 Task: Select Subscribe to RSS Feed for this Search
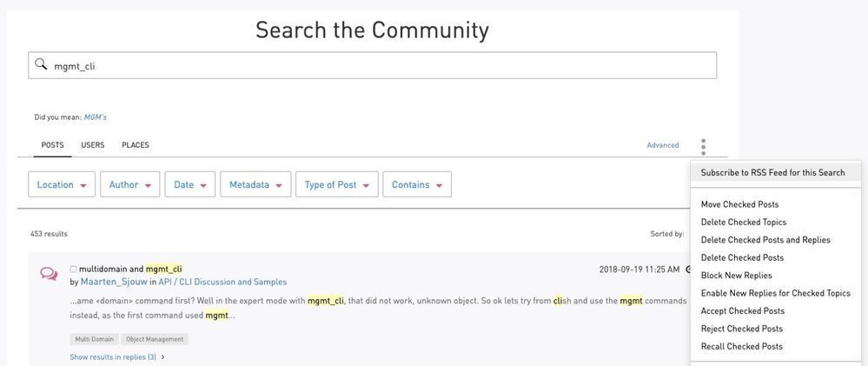772,172
